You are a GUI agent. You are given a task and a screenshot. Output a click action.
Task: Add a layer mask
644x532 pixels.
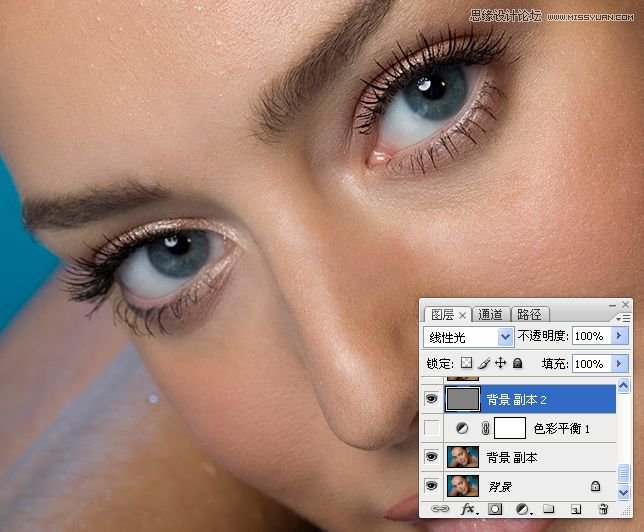(495, 509)
